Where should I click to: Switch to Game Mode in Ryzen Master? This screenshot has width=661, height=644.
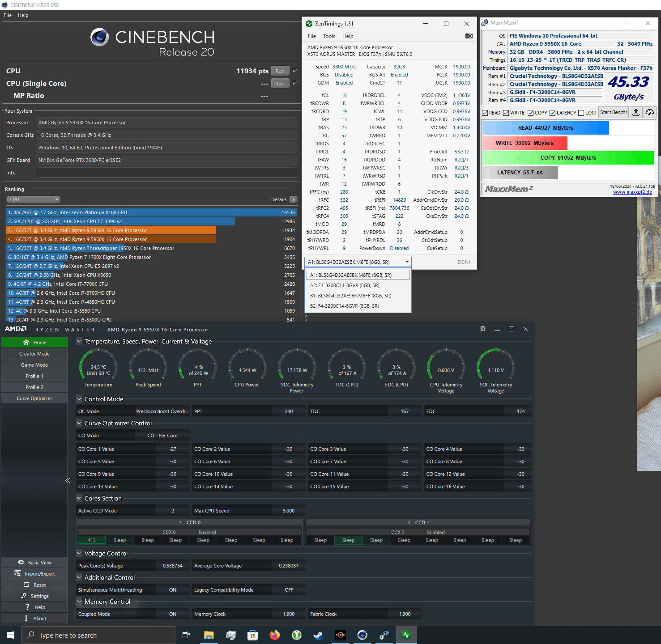click(34, 365)
